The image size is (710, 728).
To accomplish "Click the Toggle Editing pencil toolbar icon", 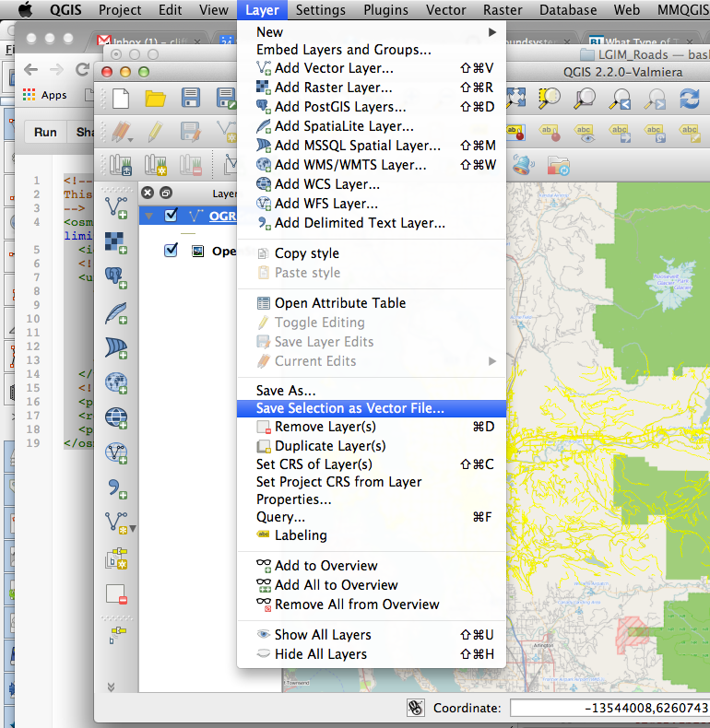I will coord(155,132).
